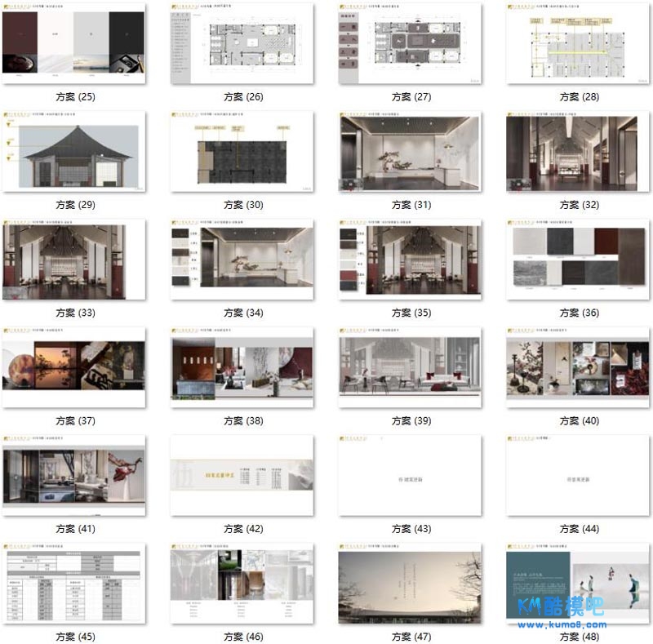This screenshot has width=653, height=644.
Task: Click the file name label 方案 (27)
Action: (x=411, y=97)
